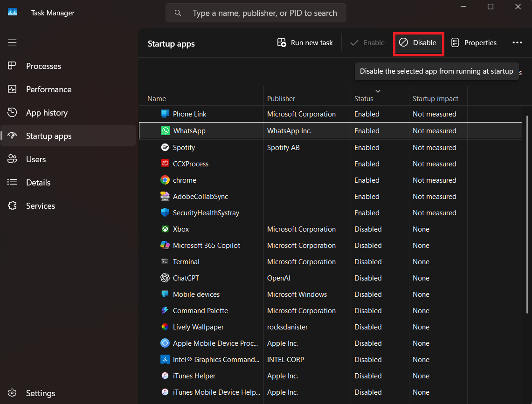Screen dimensions: 532x404
Task: Click the vertical scrollbar thumb
Action: 527,214
